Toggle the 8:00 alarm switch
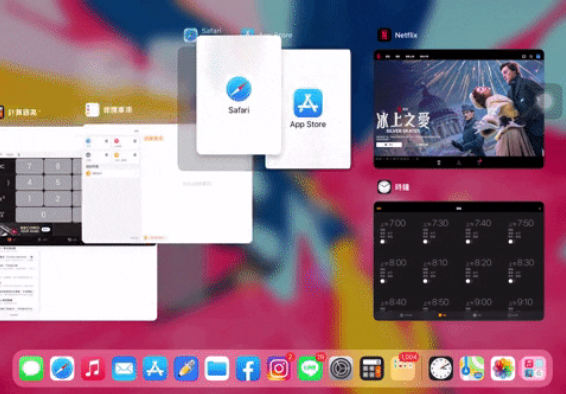The height and width of the screenshot is (394, 566). (x=383, y=281)
